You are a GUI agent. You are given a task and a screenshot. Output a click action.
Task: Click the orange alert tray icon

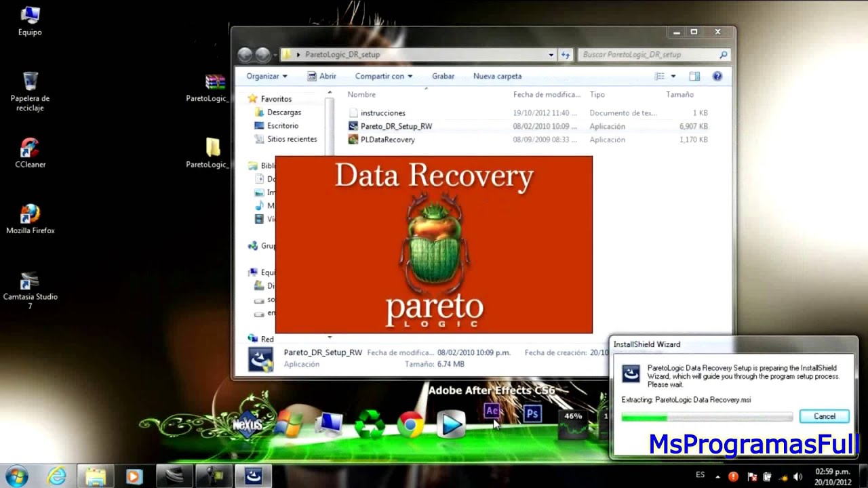(x=733, y=477)
